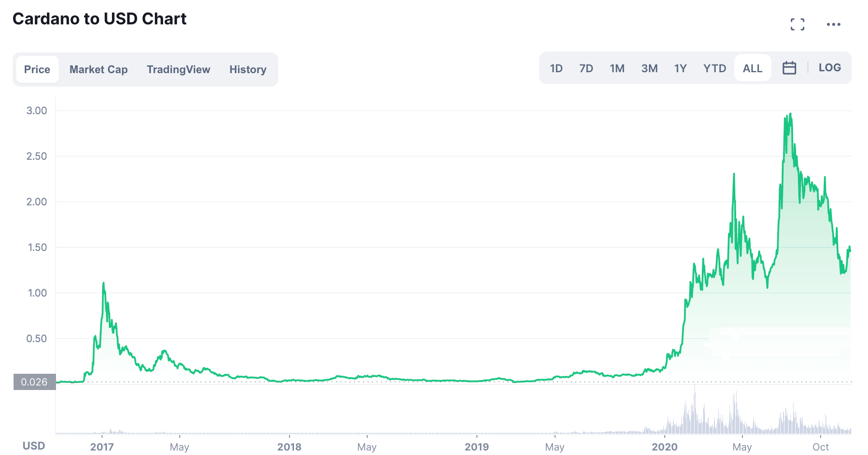The width and height of the screenshot is (868, 455).
Task: Click the 1.50 y-axis value
Action: [37, 247]
